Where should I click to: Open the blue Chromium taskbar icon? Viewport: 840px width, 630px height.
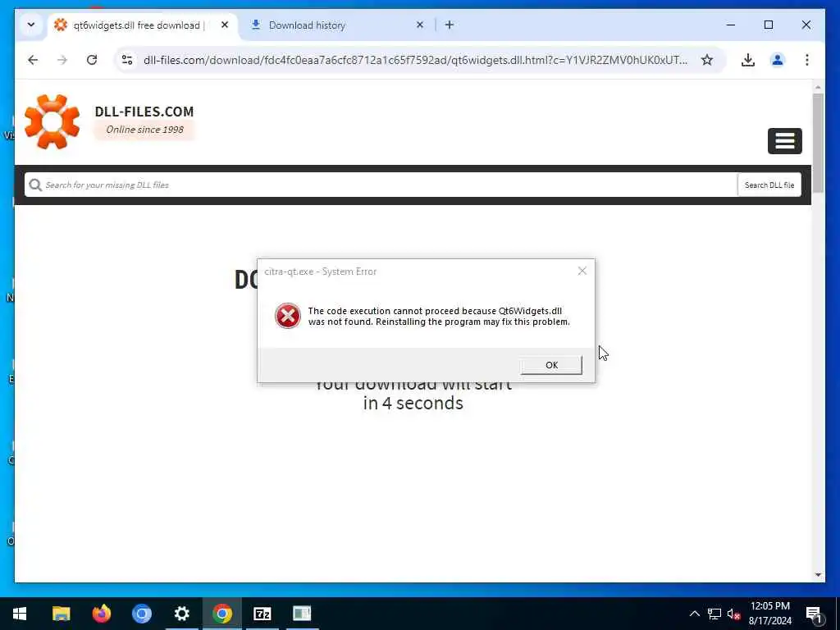pyautogui.click(x=141, y=614)
